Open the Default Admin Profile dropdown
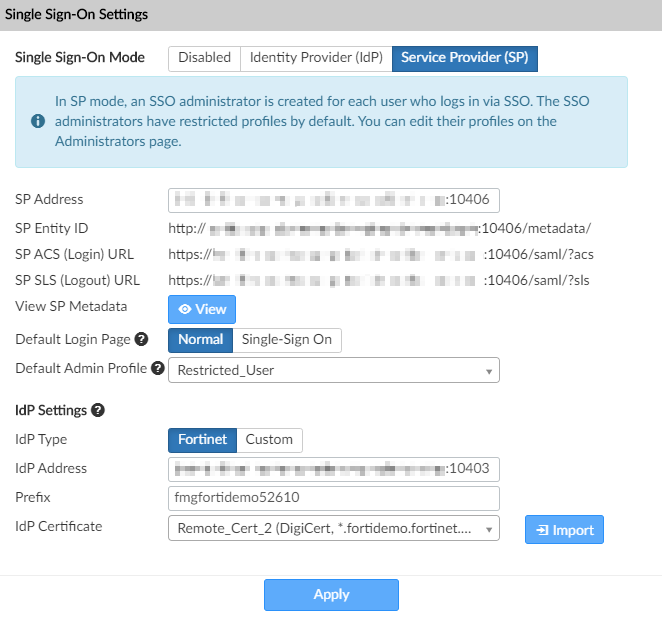 pyautogui.click(x=333, y=370)
